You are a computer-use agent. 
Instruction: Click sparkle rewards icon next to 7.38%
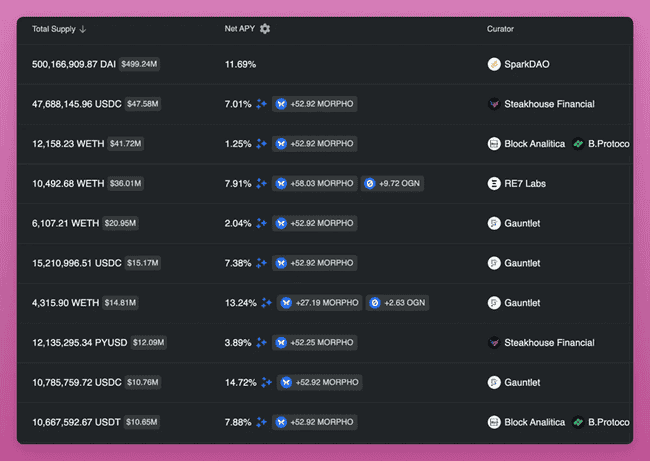pos(261,263)
